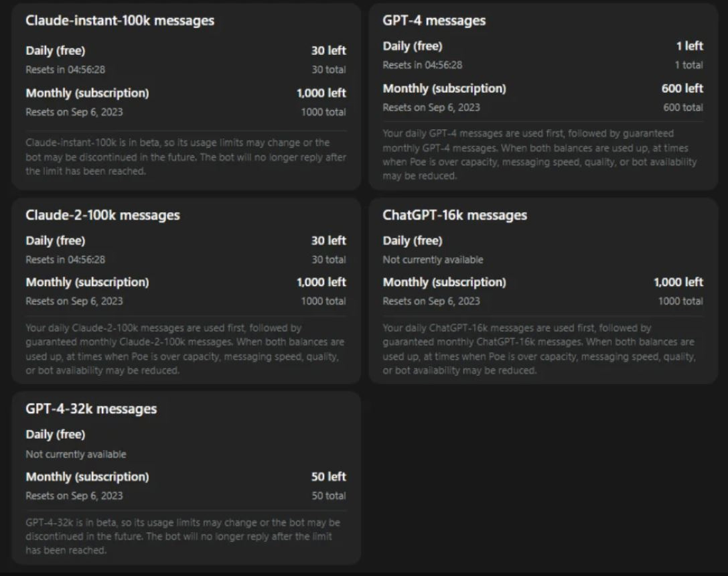Select the GPT-4-32k messages card title
The height and width of the screenshot is (576, 728).
pyautogui.click(x=91, y=409)
